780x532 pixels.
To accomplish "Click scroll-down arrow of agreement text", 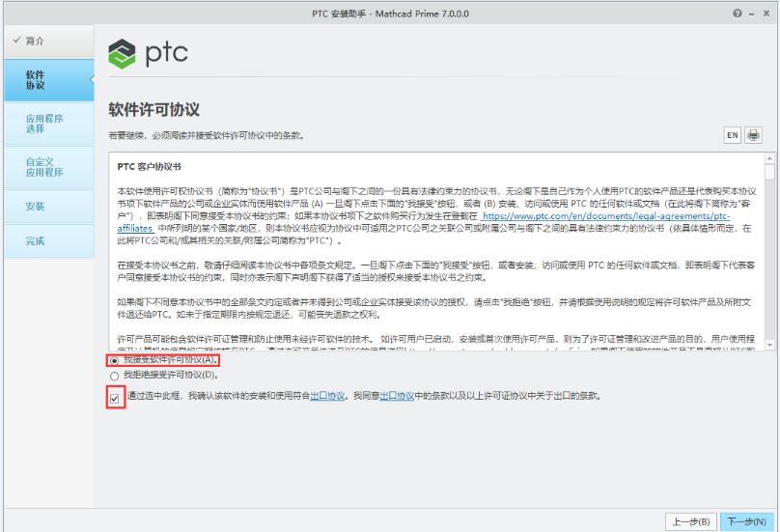I will pyautogui.click(x=769, y=345).
